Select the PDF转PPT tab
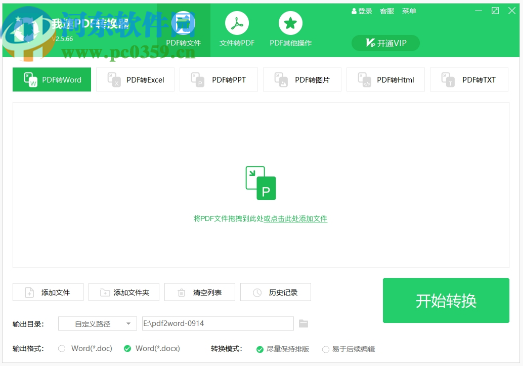Screen dimensions: 523x366 pyautogui.click(x=219, y=80)
